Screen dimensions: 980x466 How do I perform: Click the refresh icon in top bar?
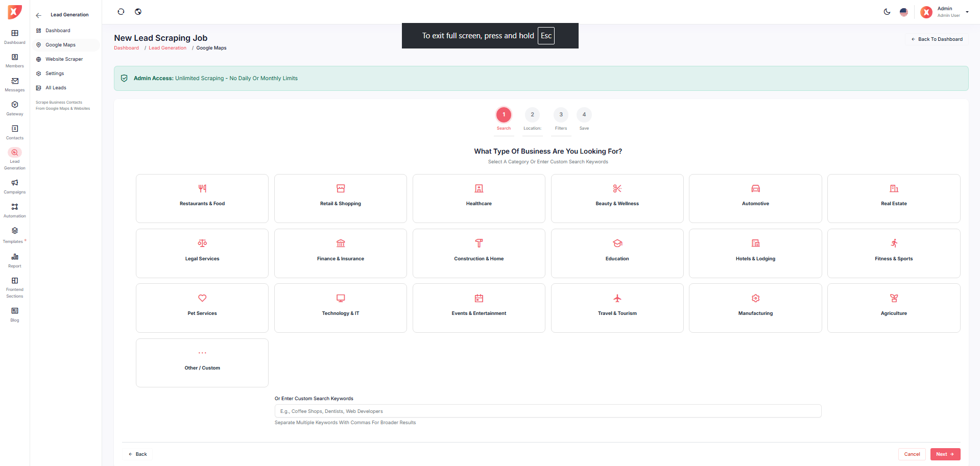tap(121, 12)
